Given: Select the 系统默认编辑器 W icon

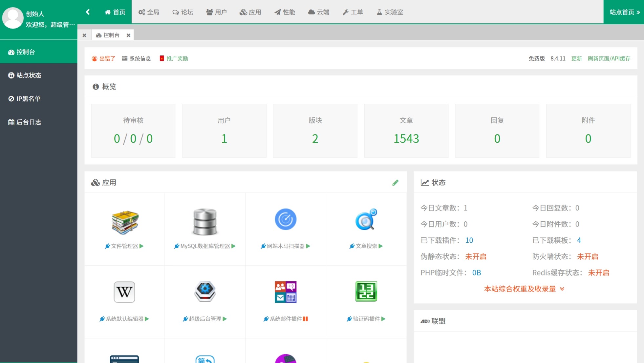Looking at the screenshot, I should pos(124,292).
